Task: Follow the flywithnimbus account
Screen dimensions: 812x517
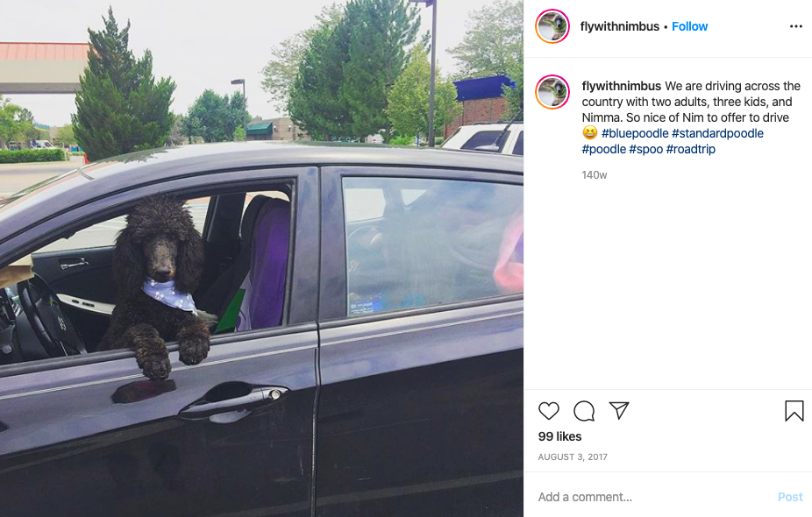Action: click(689, 26)
